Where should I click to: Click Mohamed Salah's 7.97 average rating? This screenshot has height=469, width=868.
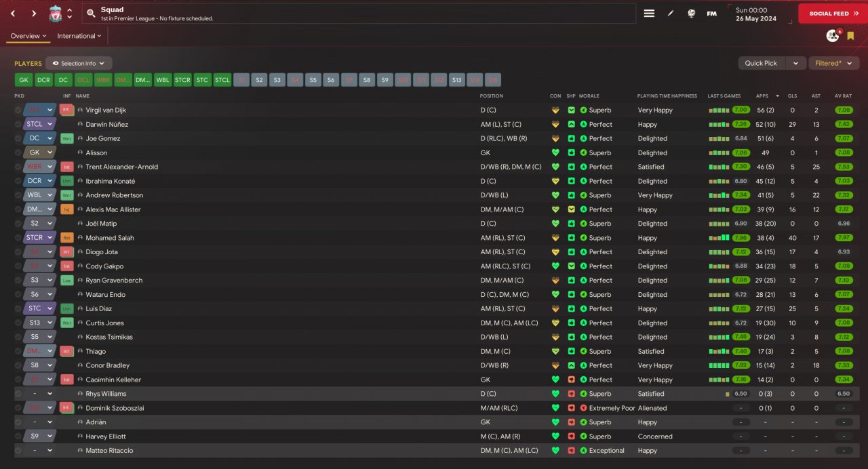point(844,238)
